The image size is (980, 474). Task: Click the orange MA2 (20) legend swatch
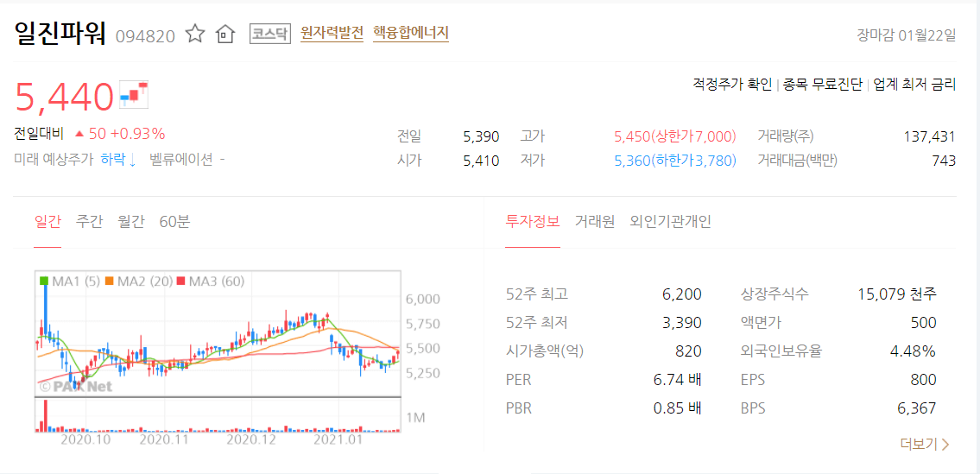[110, 281]
